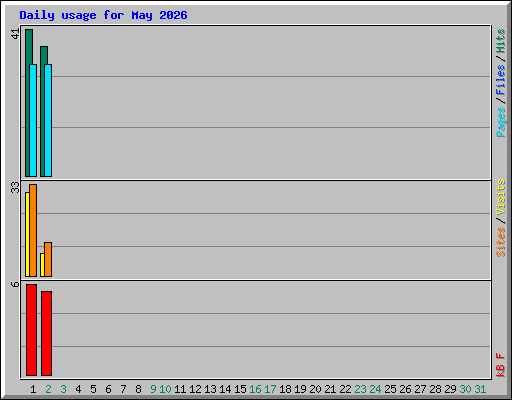The width and height of the screenshot is (512, 400).
Task: Click day label 4 on the x-axis
Action: coord(78,389)
